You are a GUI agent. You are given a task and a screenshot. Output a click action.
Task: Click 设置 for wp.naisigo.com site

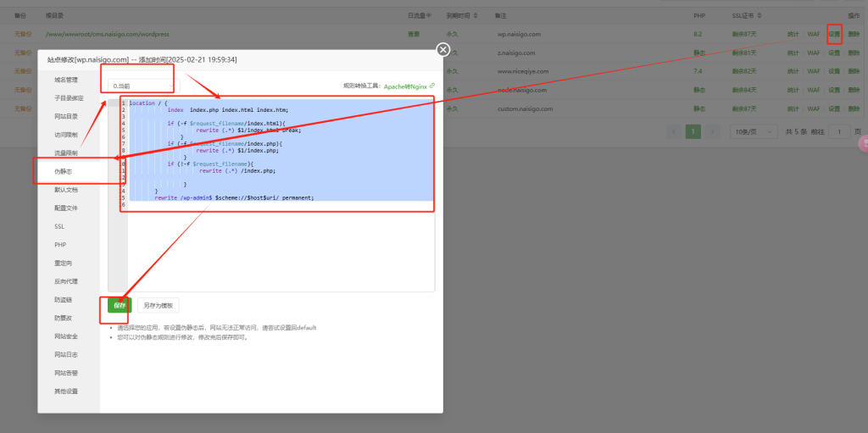click(834, 34)
